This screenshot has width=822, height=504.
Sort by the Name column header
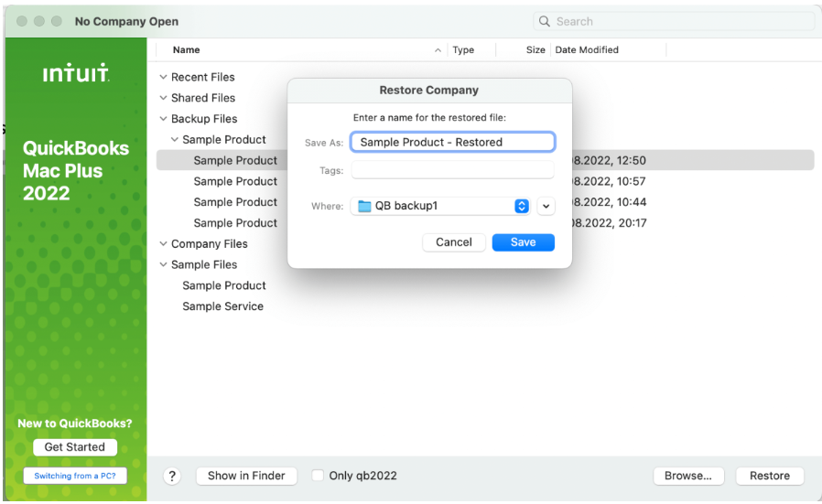click(186, 49)
